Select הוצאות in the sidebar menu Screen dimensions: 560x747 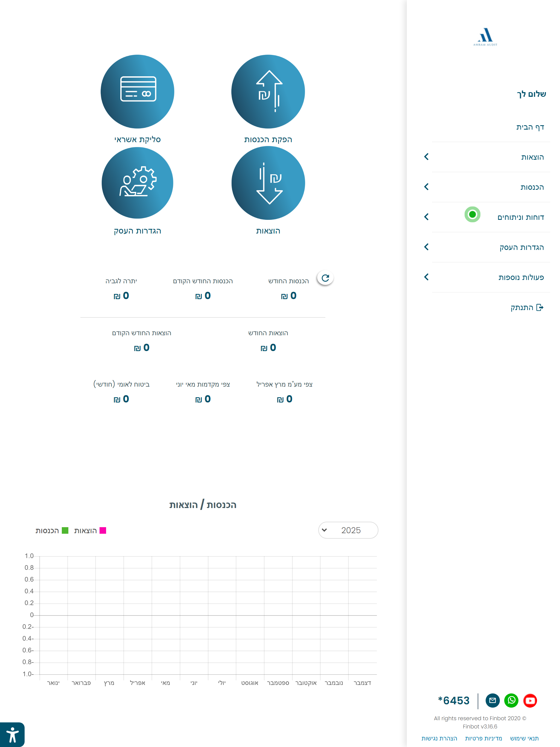(532, 157)
